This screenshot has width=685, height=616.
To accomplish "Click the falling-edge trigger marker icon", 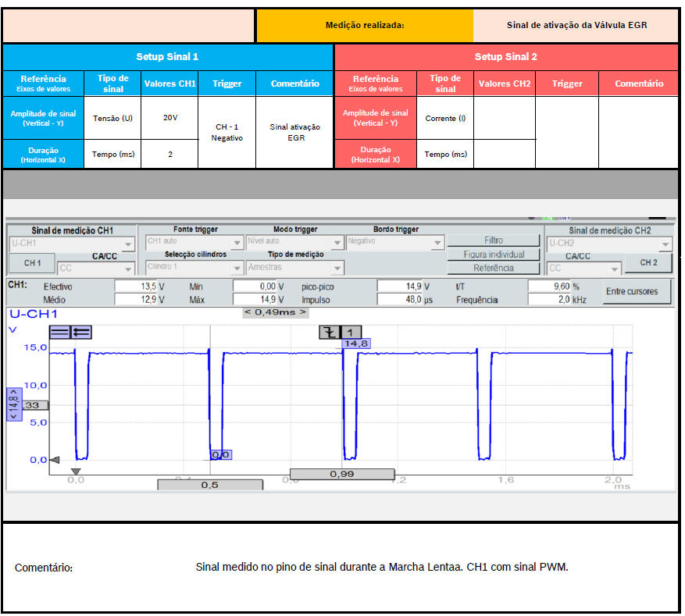I will coord(328,332).
